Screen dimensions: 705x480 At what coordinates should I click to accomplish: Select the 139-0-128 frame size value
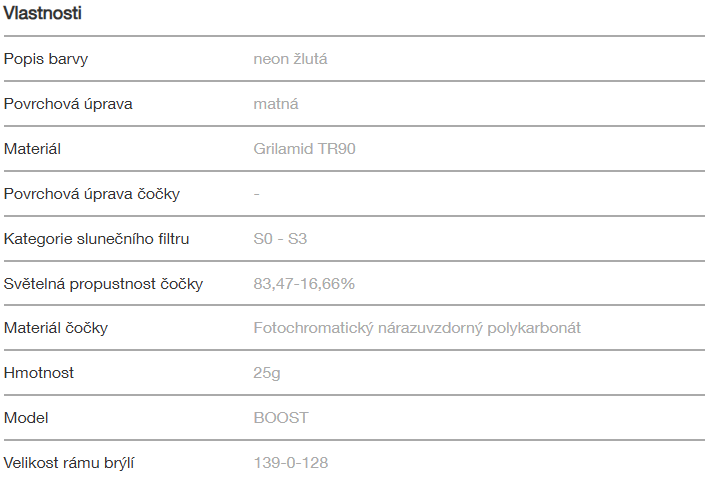[291, 463]
